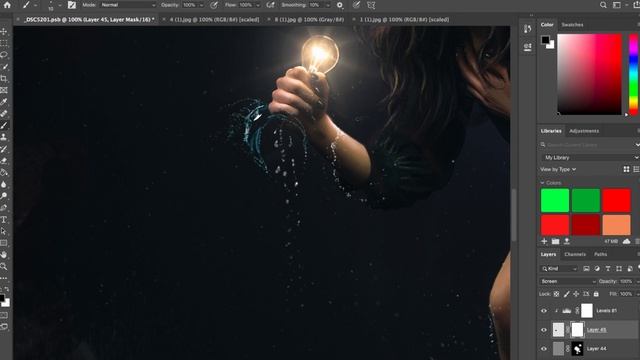
Task: Click the Home icon in options bar
Action: point(7,5)
